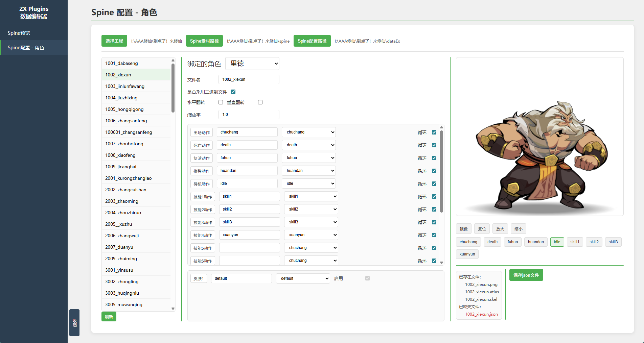Play chuchang animation in preview buttons
This screenshot has width=644, height=343.
pos(468,242)
